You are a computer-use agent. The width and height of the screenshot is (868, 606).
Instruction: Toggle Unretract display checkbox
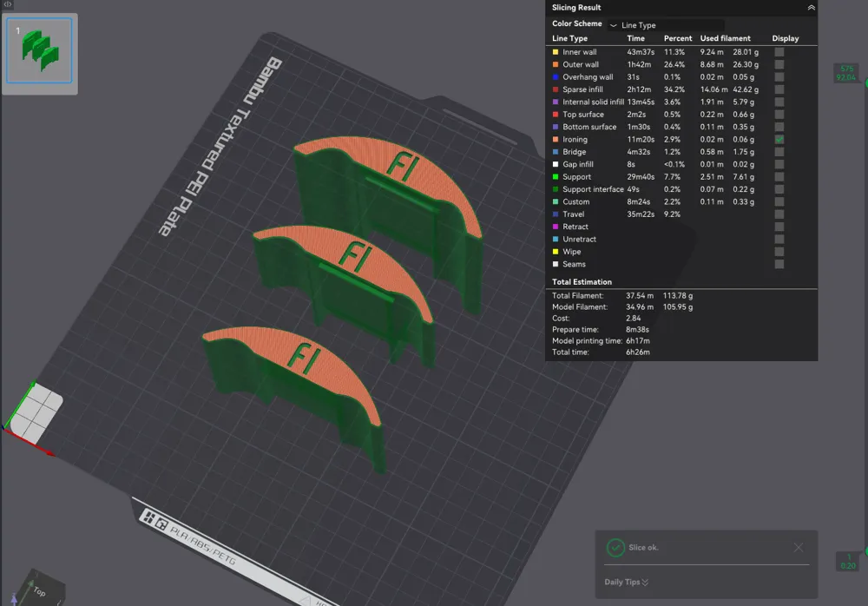pyautogui.click(x=779, y=240)
